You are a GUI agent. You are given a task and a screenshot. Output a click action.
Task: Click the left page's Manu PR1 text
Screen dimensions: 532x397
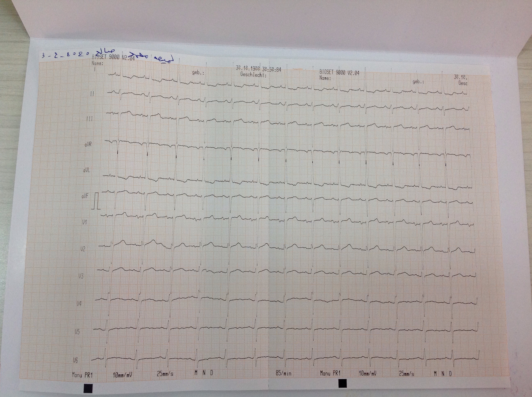click(83, 375)
